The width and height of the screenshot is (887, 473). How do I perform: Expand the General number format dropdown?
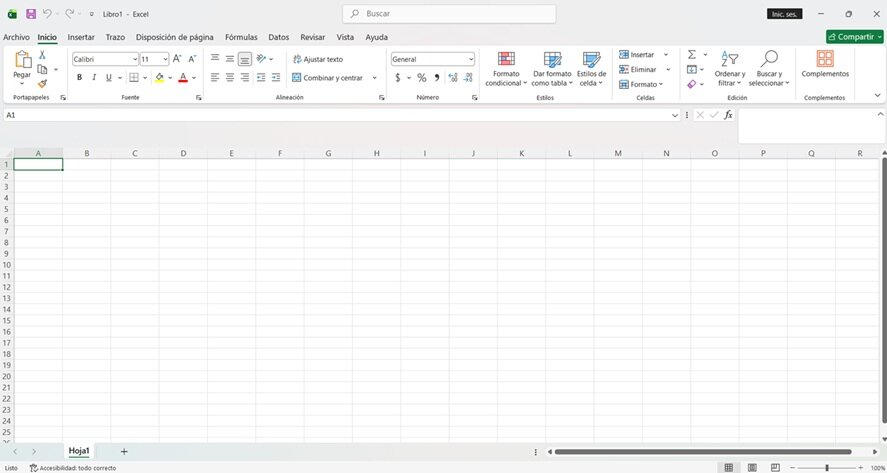tap(433, 59)
